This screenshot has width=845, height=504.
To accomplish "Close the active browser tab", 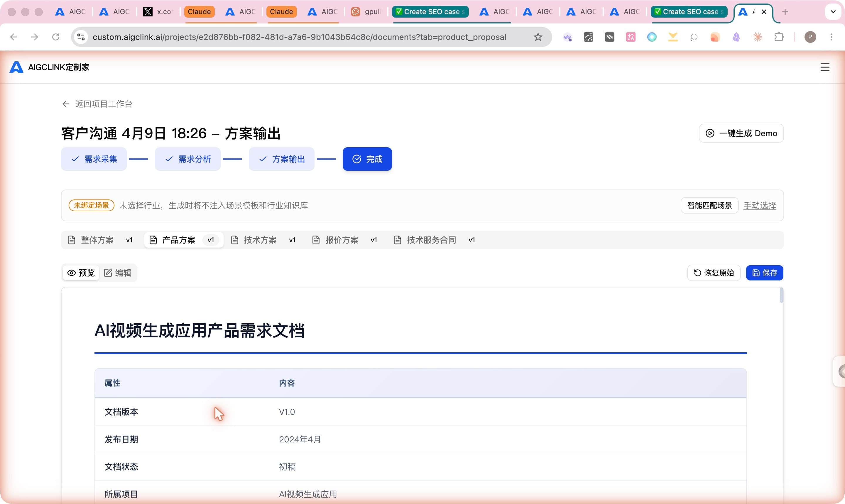I will click(764, 12).
